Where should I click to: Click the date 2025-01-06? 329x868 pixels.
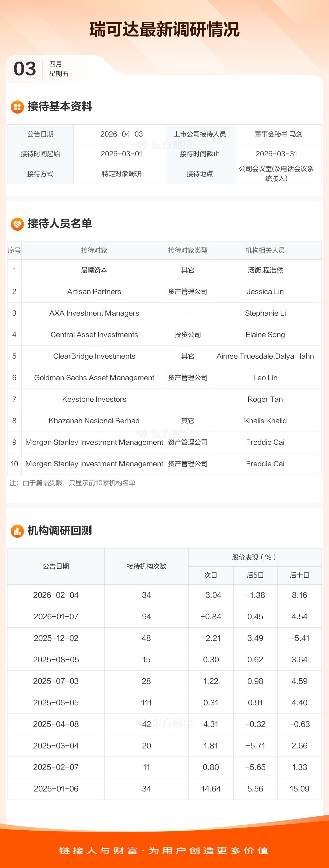56,789
